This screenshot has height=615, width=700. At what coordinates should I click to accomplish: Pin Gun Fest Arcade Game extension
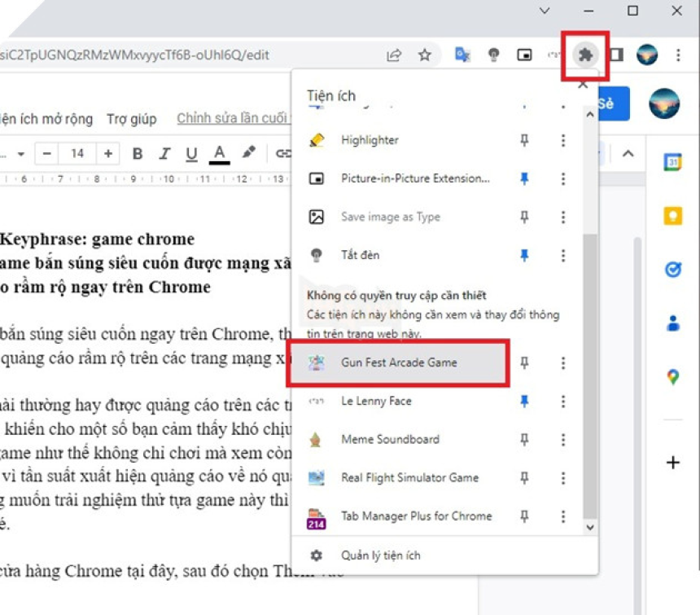point(524,362)
